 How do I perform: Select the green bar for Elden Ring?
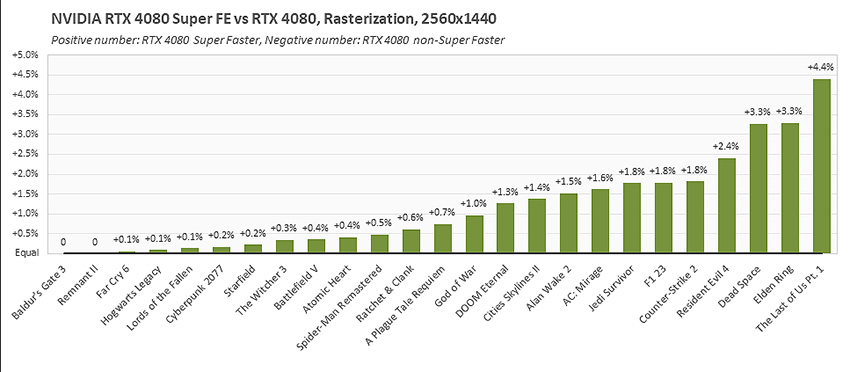790,188
